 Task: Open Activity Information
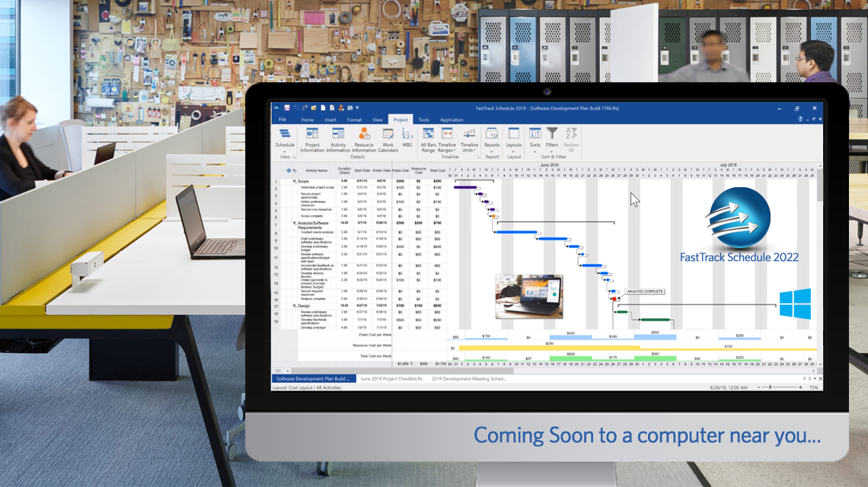(338, 134)
